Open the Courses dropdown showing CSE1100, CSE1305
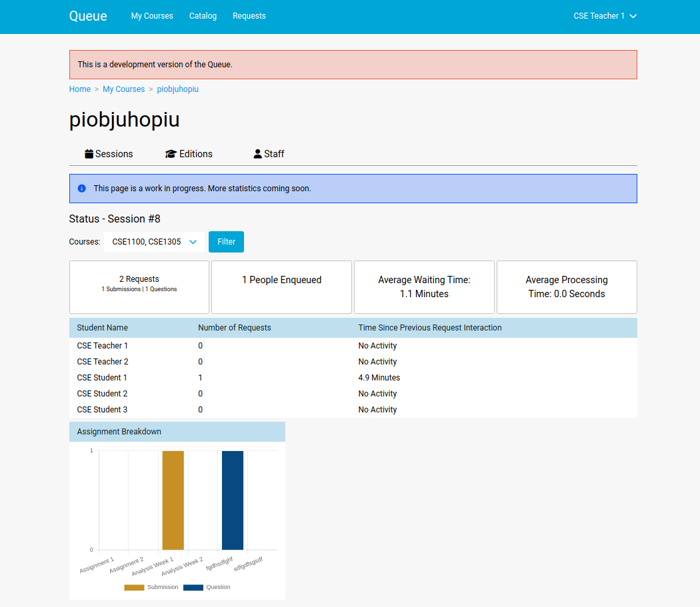700x607 pixels. point(155,242)
